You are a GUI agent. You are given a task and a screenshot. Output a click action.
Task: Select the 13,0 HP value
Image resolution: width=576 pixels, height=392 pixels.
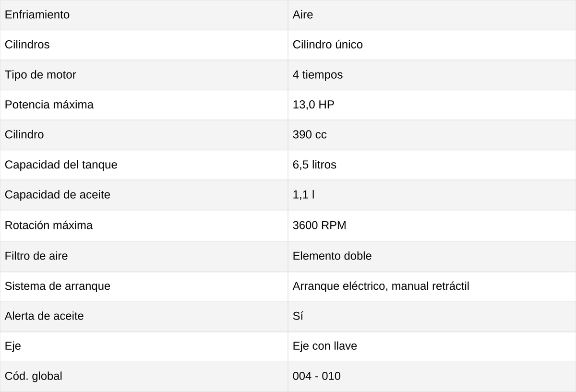pos(313,105)
